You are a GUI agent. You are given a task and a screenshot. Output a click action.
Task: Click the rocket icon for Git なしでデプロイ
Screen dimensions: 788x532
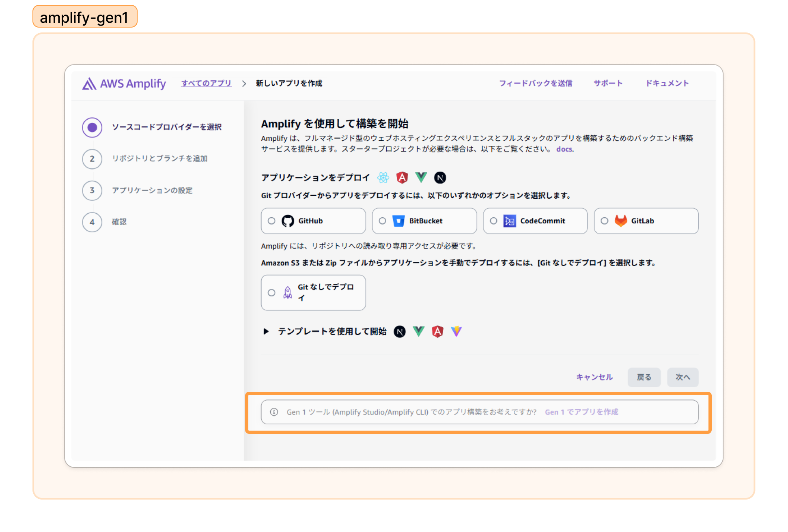288,292
